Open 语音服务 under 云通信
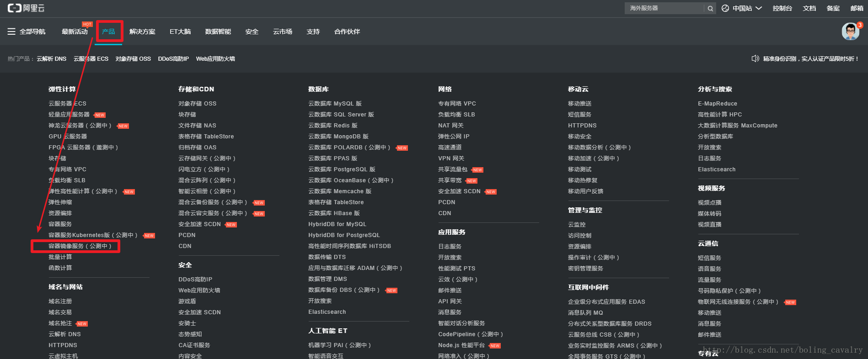The image size is (868, 359). pyautogui.click(x=710, y=269)
